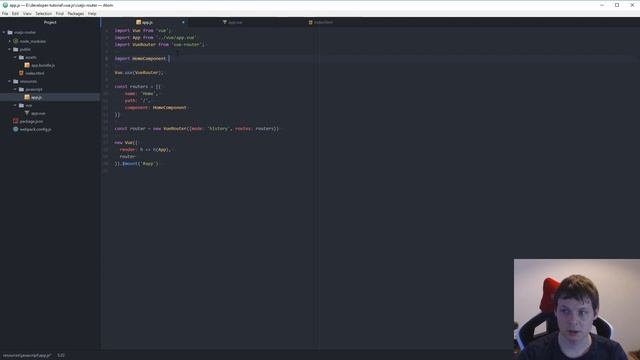Collapse the javascript folder arrow
The image size is (640, 360).
16,89
